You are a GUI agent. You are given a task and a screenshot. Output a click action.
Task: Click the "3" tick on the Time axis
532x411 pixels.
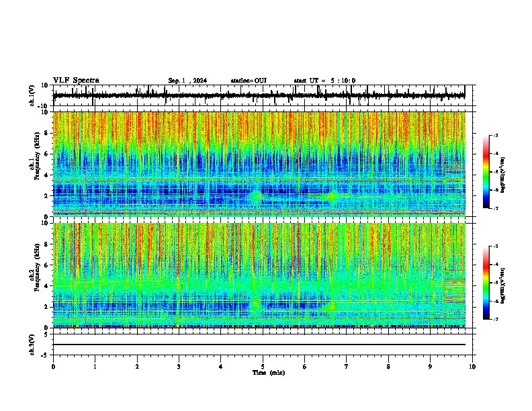click(179, 367)
